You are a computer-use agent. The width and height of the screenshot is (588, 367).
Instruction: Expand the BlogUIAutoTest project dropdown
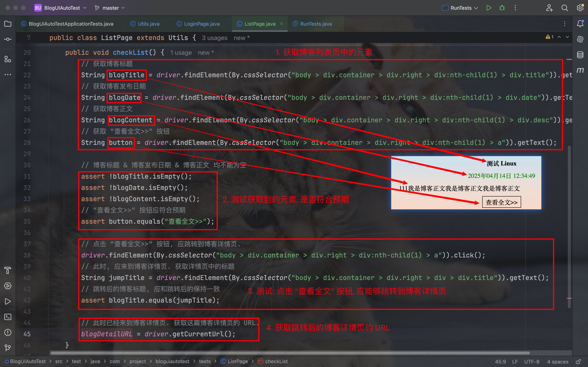(x=62, y=8)
